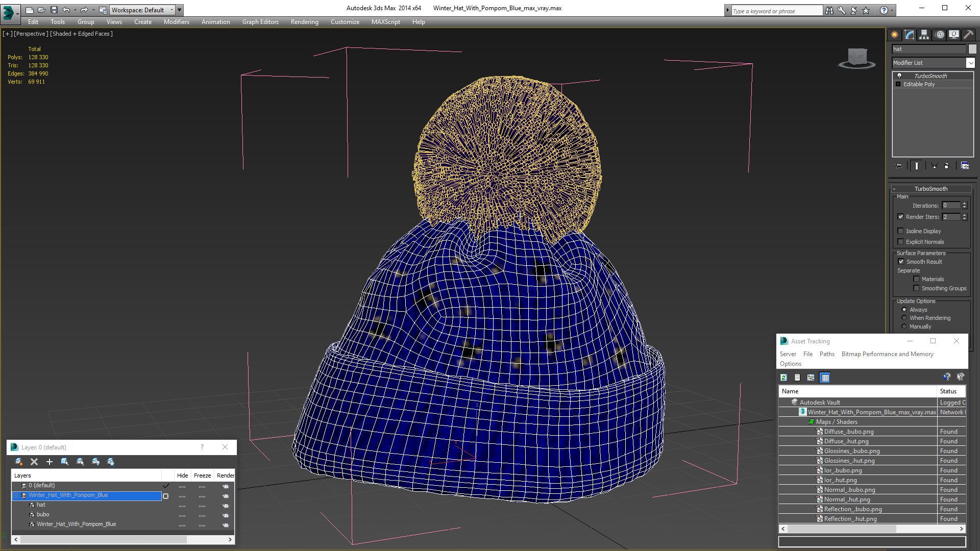Switch to the Hierarchy command panel tab
This screenshot has width=980, height=551.
(x=924, y=35)
